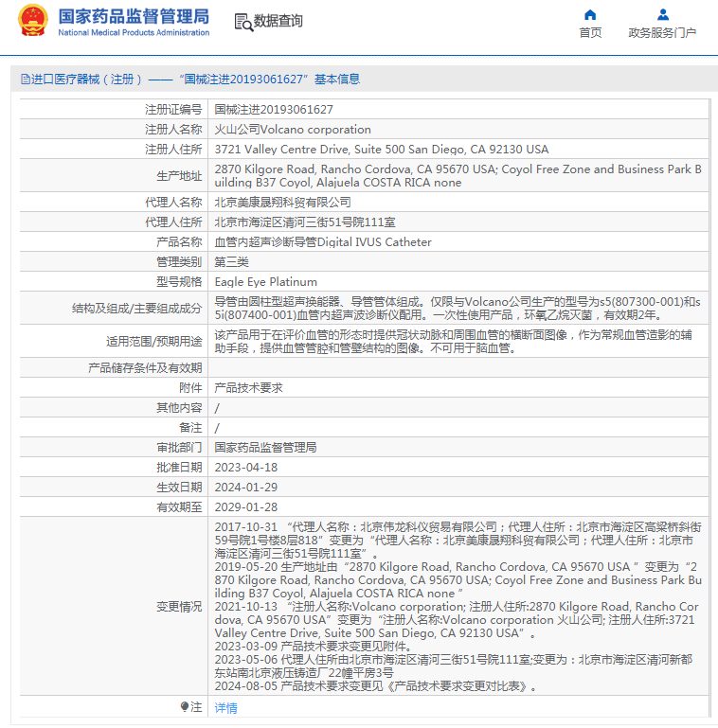
Task: Click the 北京美康晟翔科贸有限公司 agent name
Action: [x=282, y=203]
